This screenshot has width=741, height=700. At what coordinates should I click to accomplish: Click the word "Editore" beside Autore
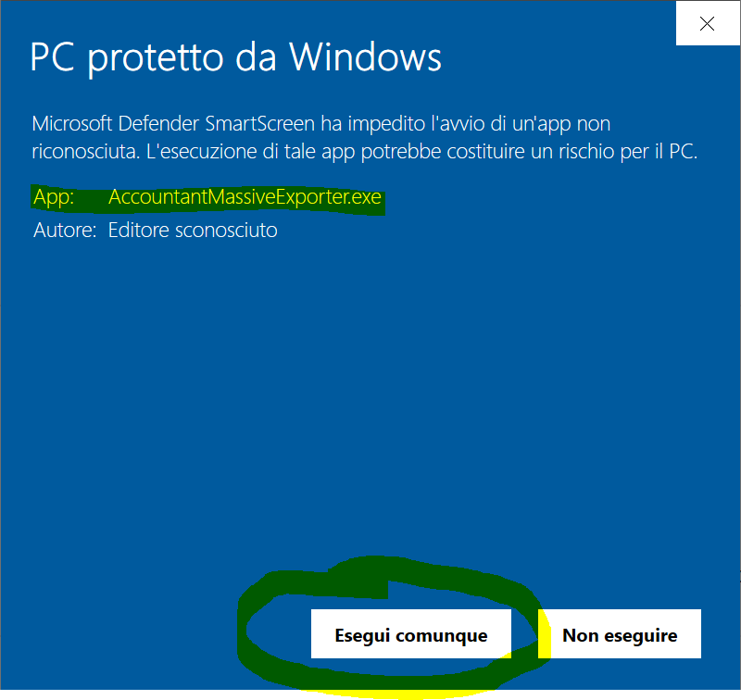pos(138,231)
